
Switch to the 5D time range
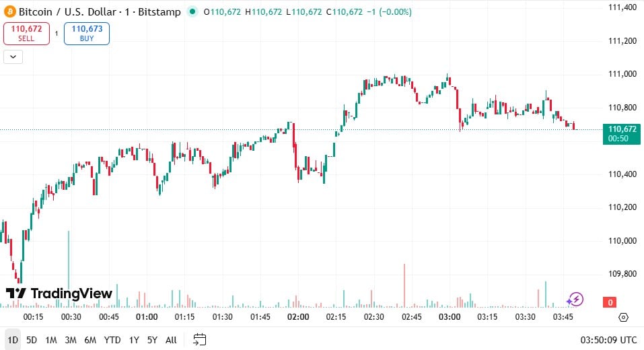32,340
